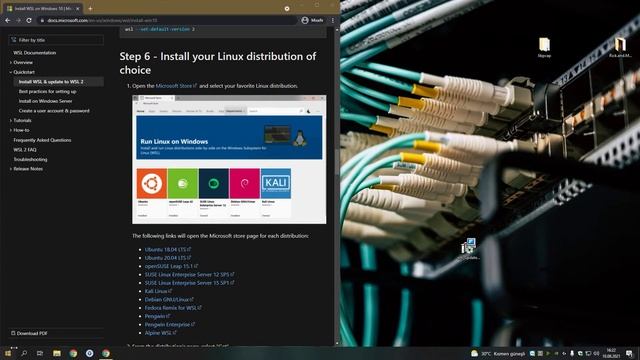This screenshot has width=640, height=360.
Task: Close the Install WSL on Windows 10 tab
Action: pos(78,8)
